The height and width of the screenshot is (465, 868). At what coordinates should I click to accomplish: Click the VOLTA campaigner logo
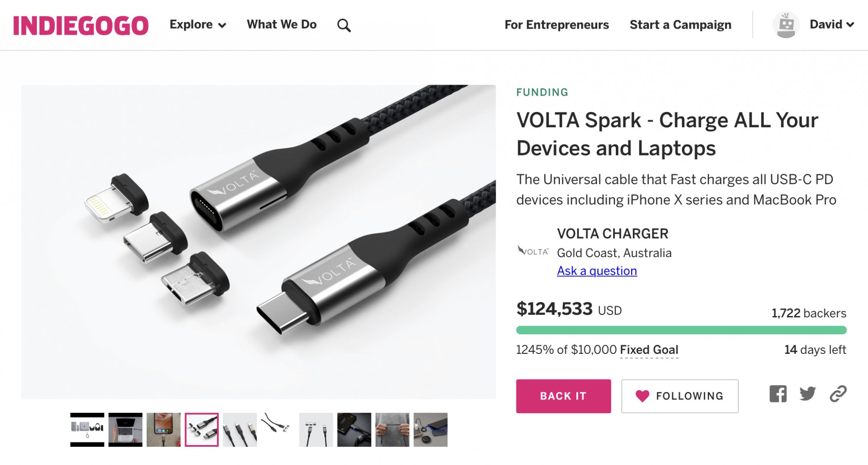click(533, 251)
